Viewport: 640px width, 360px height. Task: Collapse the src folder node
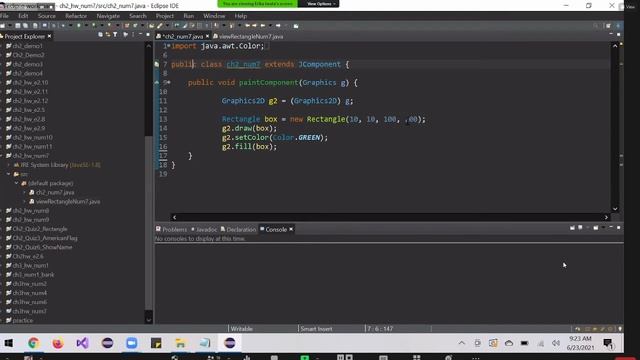click(9, 174)
